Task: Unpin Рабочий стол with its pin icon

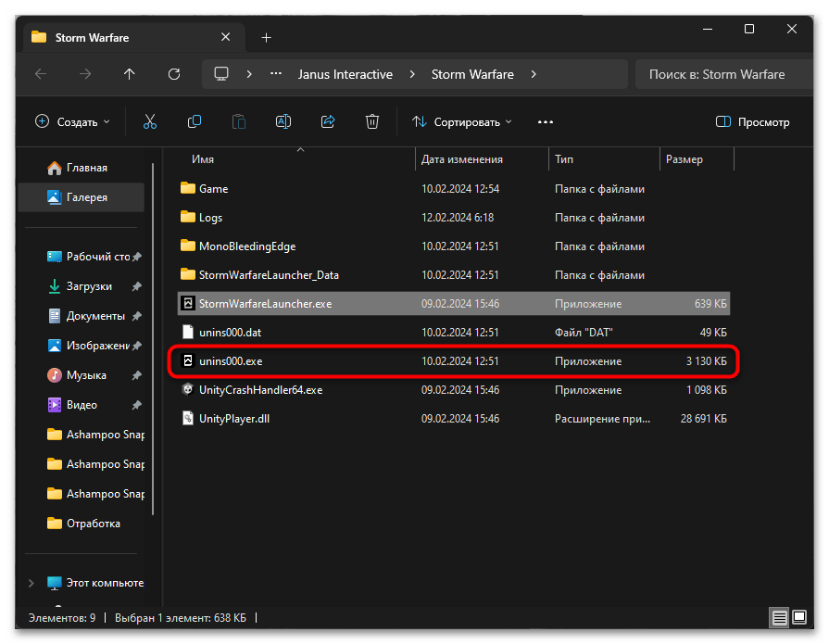Action: 137,257
